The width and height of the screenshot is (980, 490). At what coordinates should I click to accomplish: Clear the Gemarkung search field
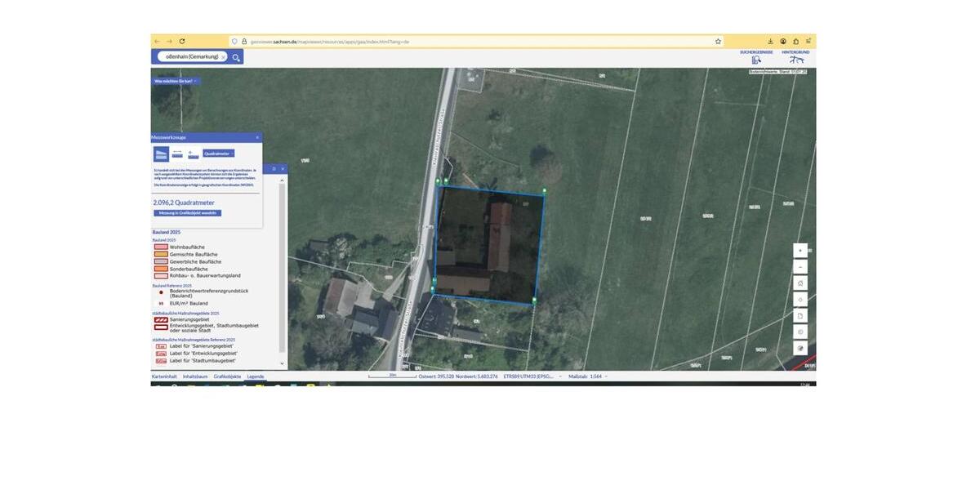(223, 57)
